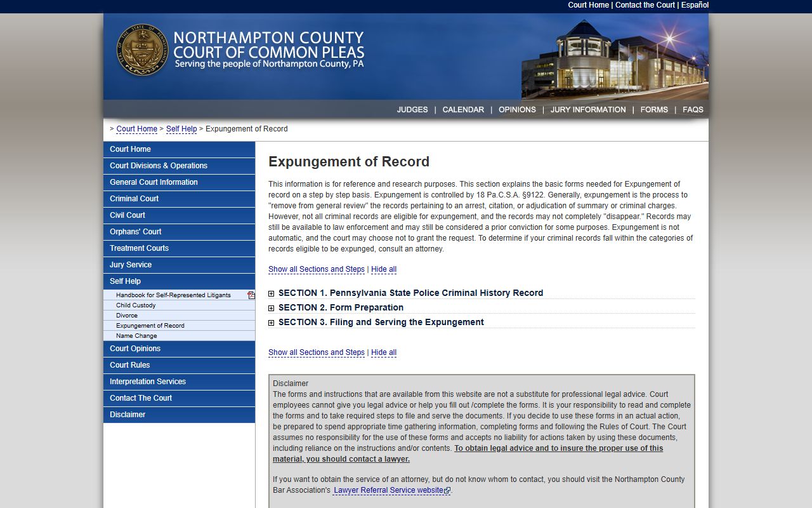Click upper Show all Sections and Steps link
812x508 pixels.
(317, 269)
